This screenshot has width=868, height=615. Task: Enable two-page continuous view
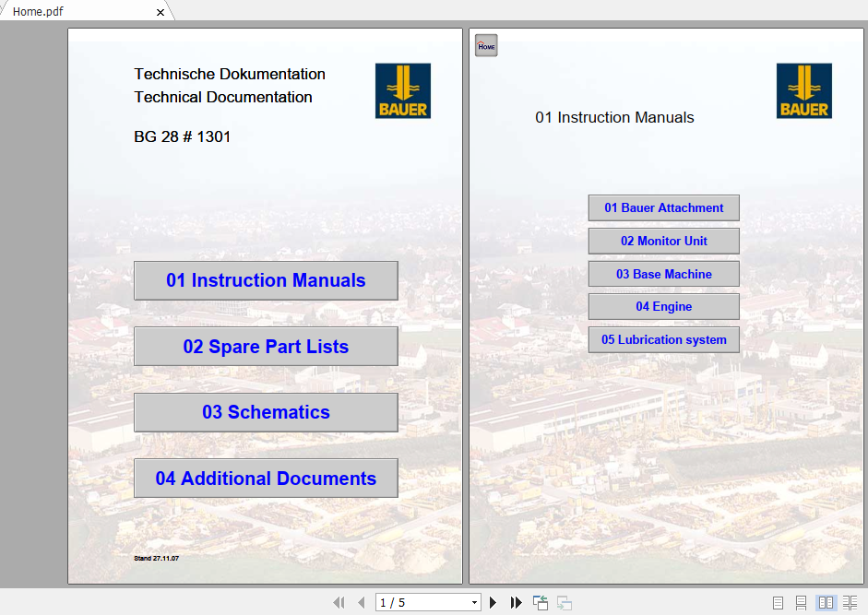point(850,602)
